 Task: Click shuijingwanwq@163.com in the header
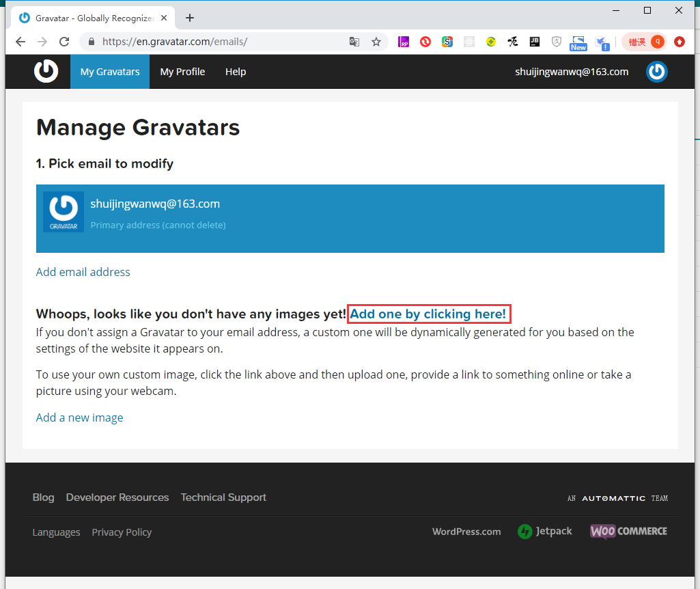(572, 72)
